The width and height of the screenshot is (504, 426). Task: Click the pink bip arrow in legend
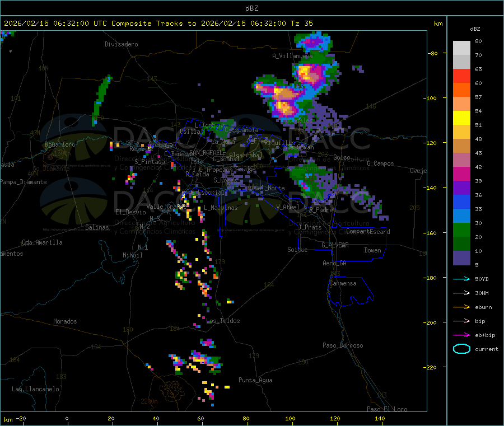coord(461,321)
